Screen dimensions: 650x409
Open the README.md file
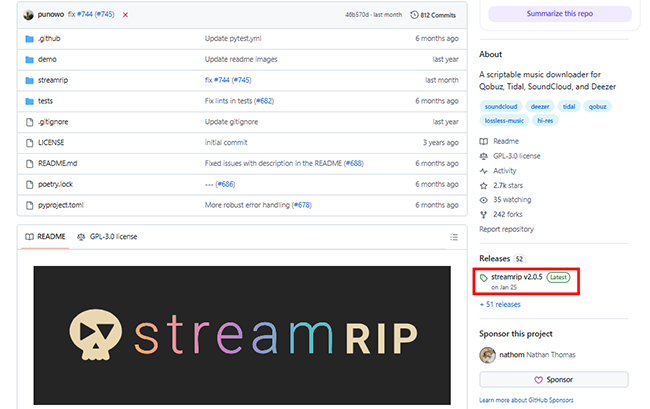[58, 163]
